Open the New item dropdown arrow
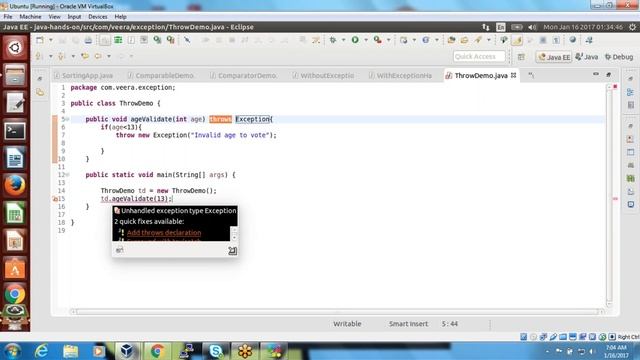The width and height of the screenshot is (640, 360). click(51, 40)
